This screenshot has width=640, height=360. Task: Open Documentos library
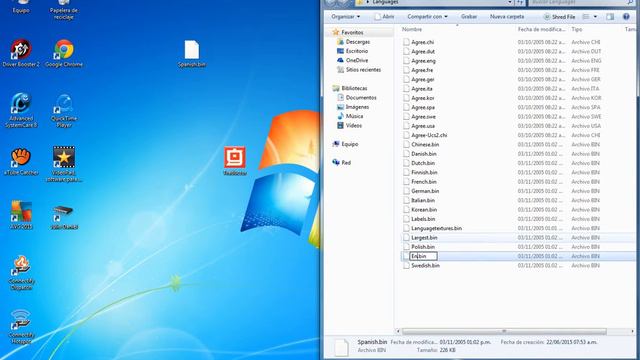pyautogui.click(x=357, y=98)
